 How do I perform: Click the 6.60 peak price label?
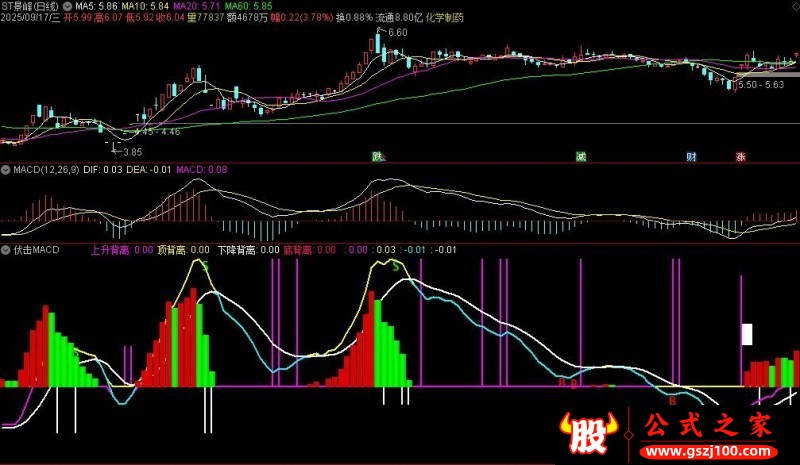(397, 33)
